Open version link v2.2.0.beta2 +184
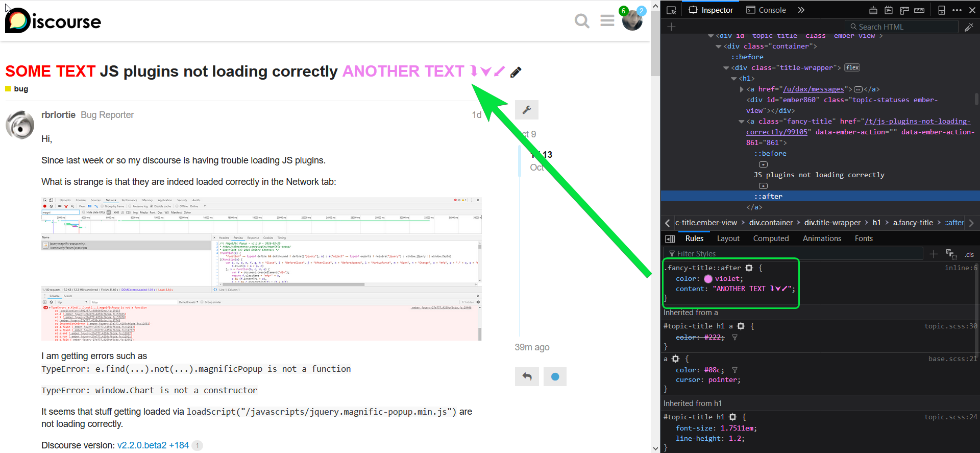Viewport: 980px width, 453px height. point(153,445)
